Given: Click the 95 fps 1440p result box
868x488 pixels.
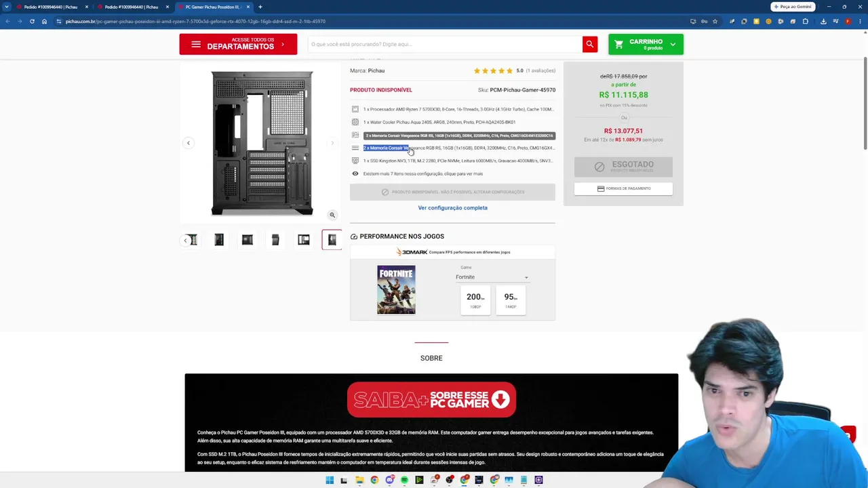Looking at the screenshot, I should pyautogui.click(x=511, y=300).
